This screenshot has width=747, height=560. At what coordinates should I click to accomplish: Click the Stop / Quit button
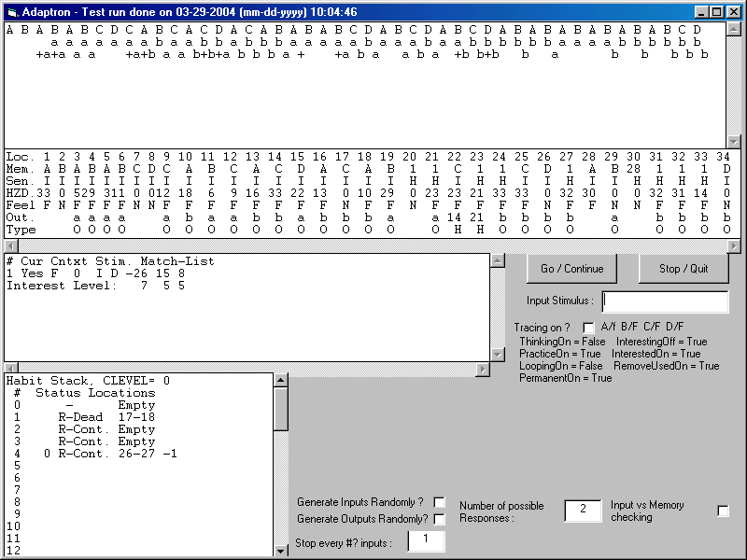click(x=684, y=269)
